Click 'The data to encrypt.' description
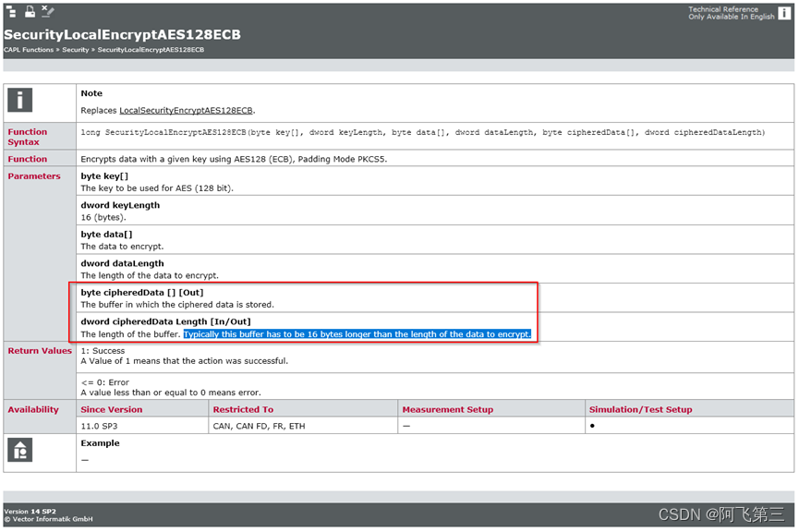 tap(122, 246)
